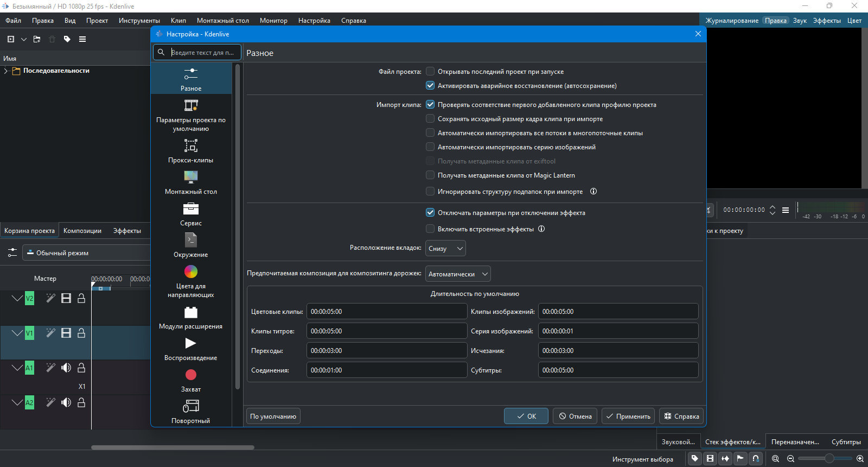Open Сервис settings page
The image size is (868, 467).
[191, 214]
